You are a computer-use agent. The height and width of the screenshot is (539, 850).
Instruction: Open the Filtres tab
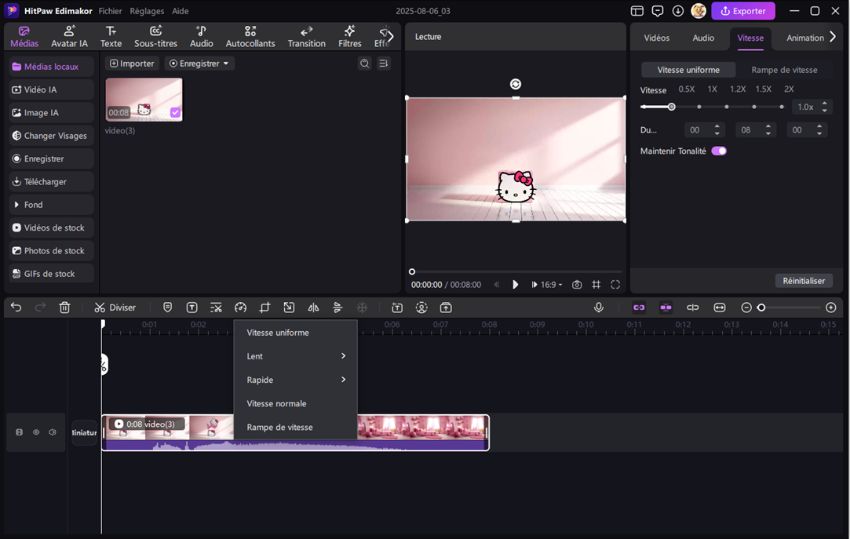coord(350,37)
